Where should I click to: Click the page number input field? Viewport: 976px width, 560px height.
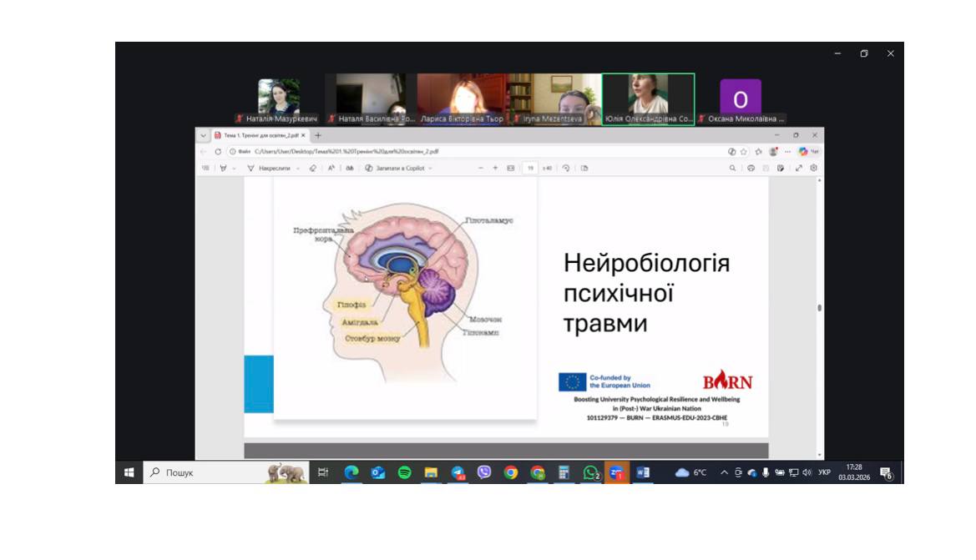pos(530,168)
